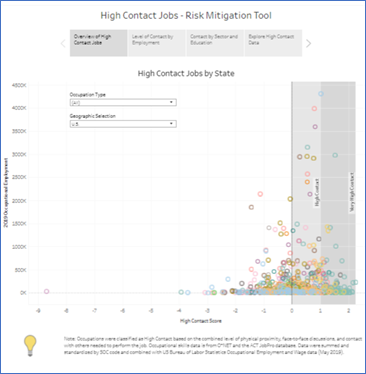Open the Overview of High Contact Jobs tab
This screenshot has height=374, width=366.
pos(99,43)
